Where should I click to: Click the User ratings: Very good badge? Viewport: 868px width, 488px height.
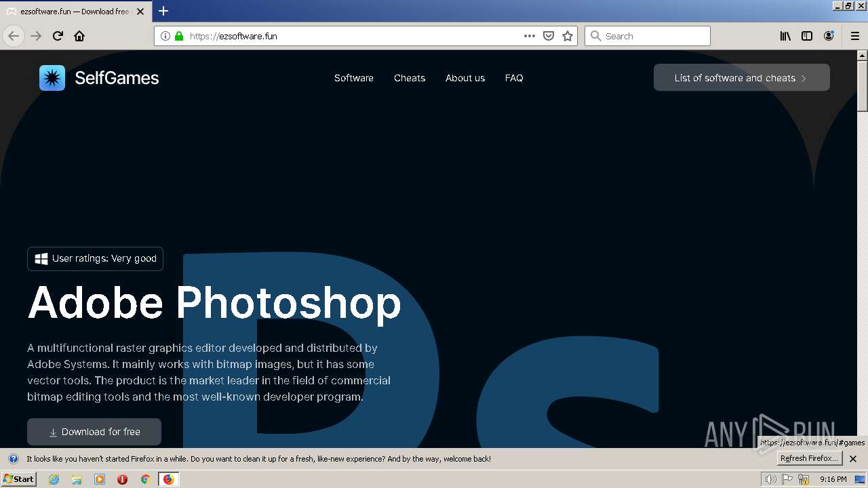point(95,259)
